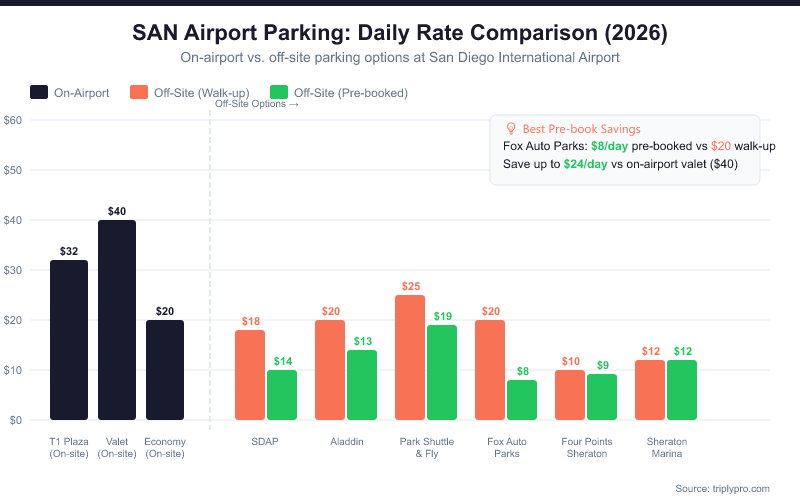Viewport: 800px width, 500px height.
Task: Click the Valet (On-site) $40 bar
Action: pos(117,320)
